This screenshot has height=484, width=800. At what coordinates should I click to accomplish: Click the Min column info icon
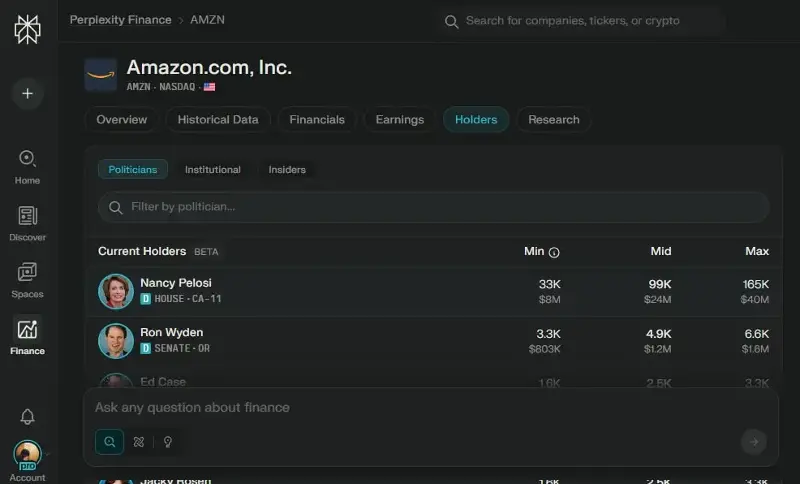click(554, 252)
